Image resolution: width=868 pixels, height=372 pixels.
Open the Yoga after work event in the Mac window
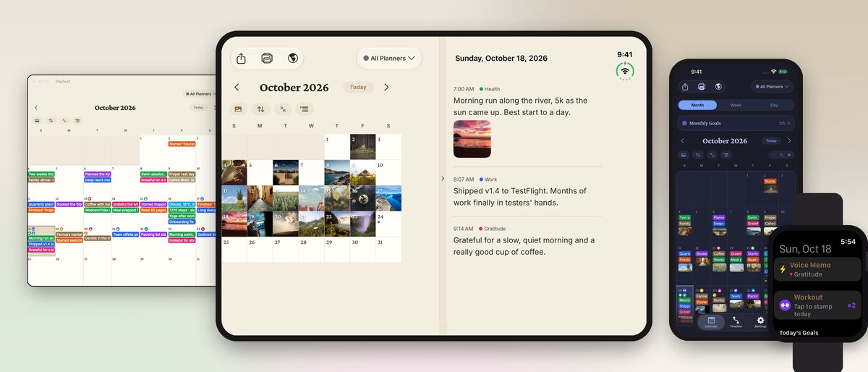click(182, 216)
